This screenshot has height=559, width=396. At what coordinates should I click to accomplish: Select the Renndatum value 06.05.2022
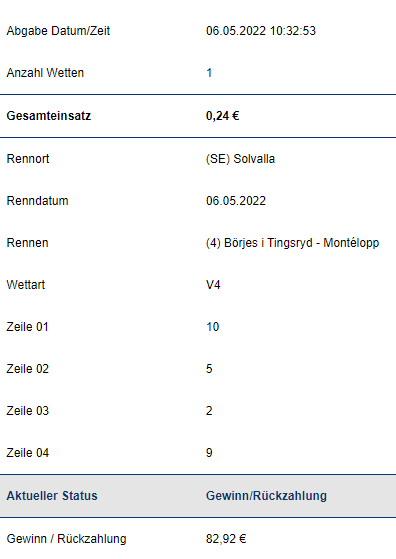click(x=236, y=201)
